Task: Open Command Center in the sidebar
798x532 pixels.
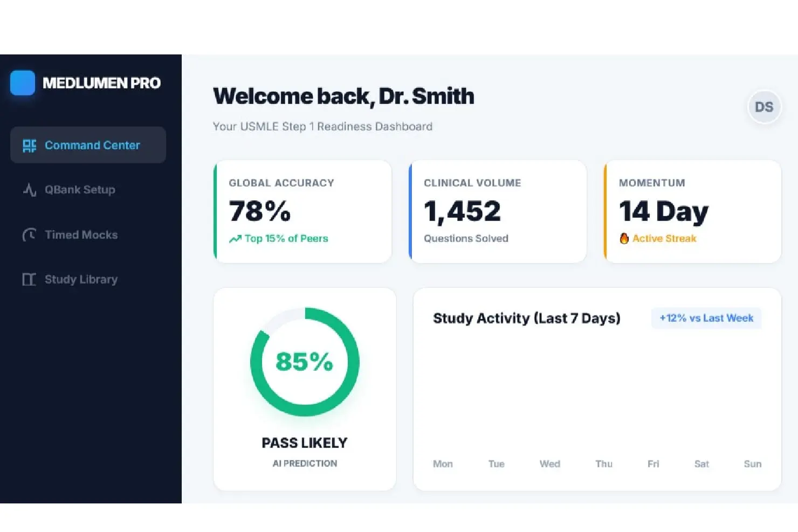Action: [88, 145]
